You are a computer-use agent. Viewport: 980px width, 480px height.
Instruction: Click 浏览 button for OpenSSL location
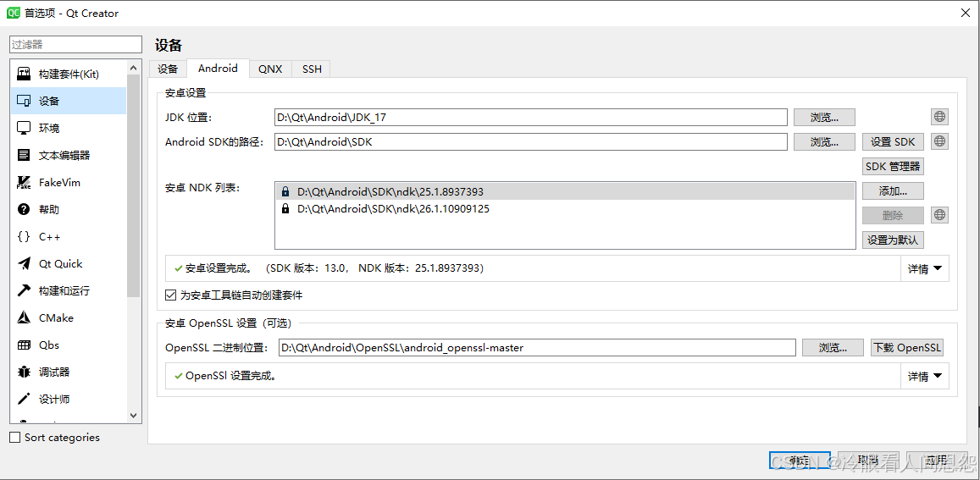point(833,347)
